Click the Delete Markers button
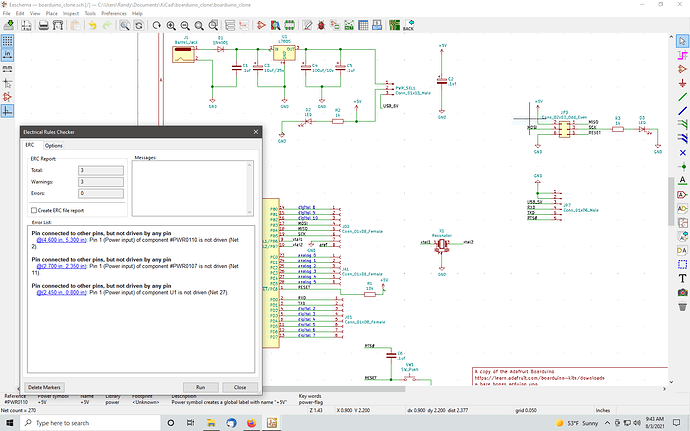The height and width of the screenshot is (431, 690). (x=44, y=387)
